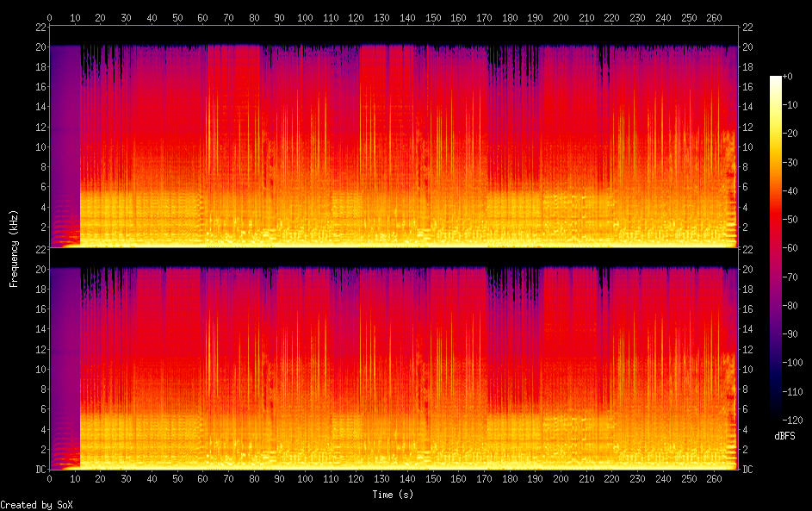812x511 pixels.
Task: Click the '+0' value on dBFS scale
Action: [788, 76]
